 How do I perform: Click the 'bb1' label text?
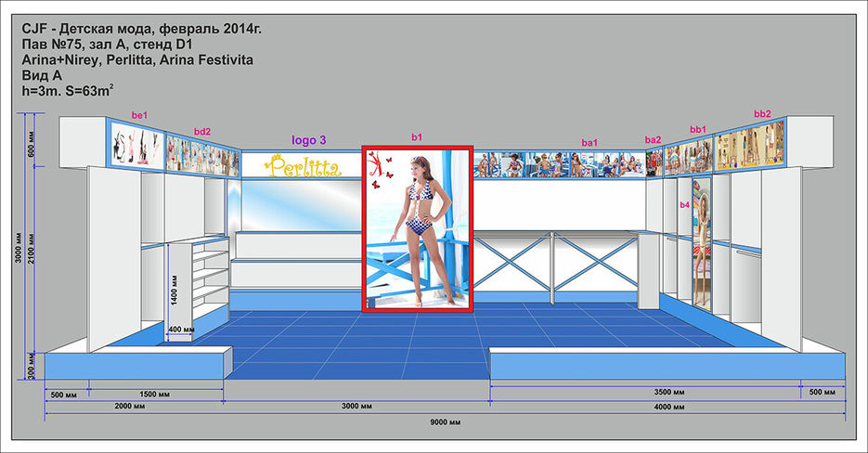(698, 129)
